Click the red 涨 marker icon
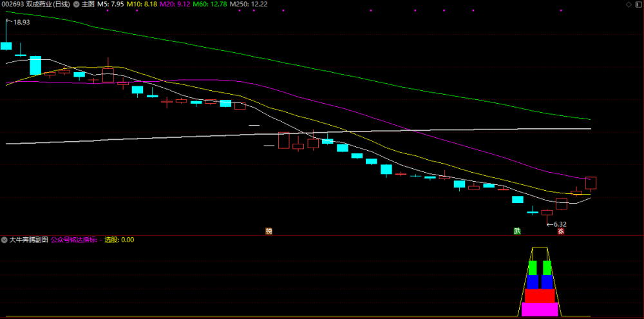644x319 pixels. click(561, 231)
